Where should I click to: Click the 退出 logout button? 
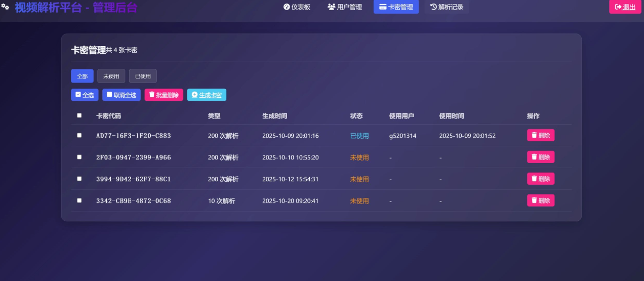click(x=625, y=7)
